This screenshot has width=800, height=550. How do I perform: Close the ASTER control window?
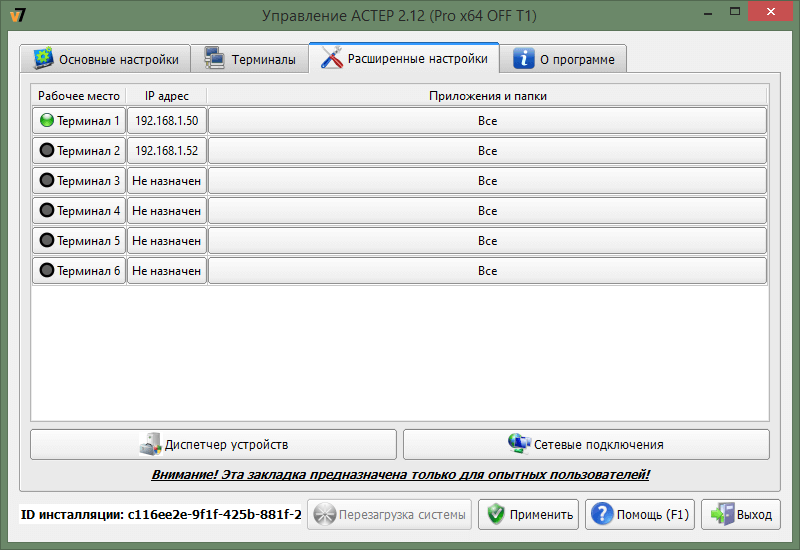click(770, 11)
